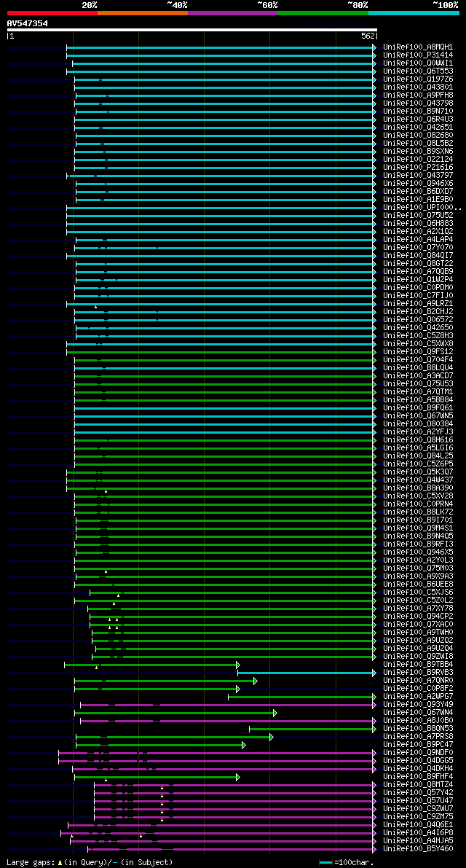Open the UniRef100_Q6H883 hit
This screenshot has width=466, height=868.
[x=418, y=224]
